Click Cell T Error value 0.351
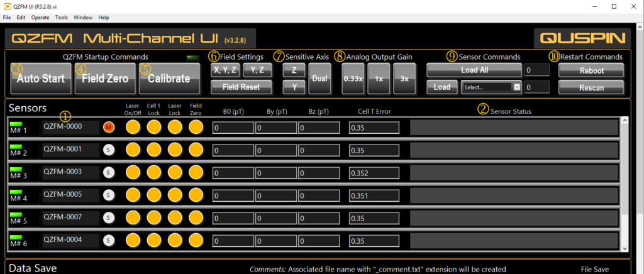644x274 pixels. coord(374,195)
